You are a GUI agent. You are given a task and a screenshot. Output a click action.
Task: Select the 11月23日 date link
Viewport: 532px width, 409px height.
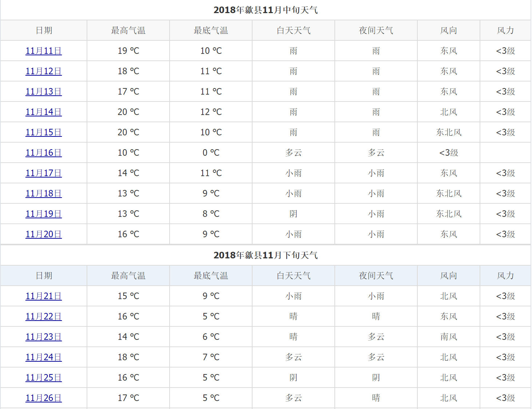pyautogui.click(x=44, y=337)
